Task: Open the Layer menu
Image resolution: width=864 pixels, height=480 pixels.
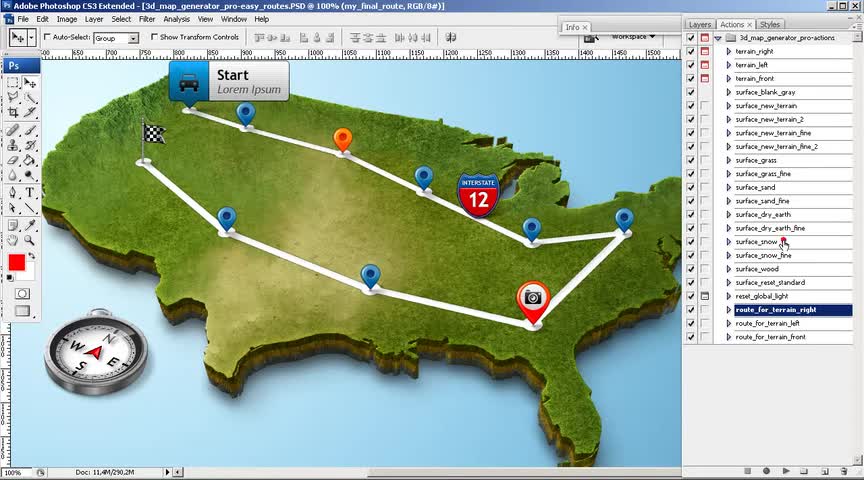Action: click(94, 19)
